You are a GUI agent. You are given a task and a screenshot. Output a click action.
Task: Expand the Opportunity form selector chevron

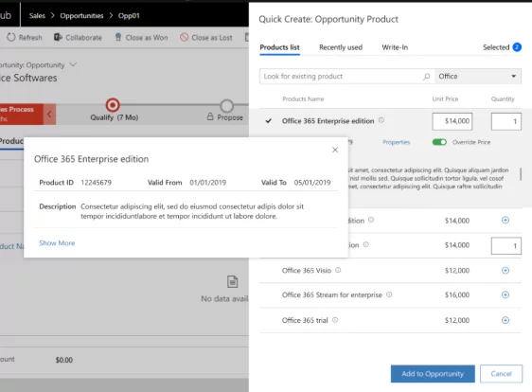73,64
